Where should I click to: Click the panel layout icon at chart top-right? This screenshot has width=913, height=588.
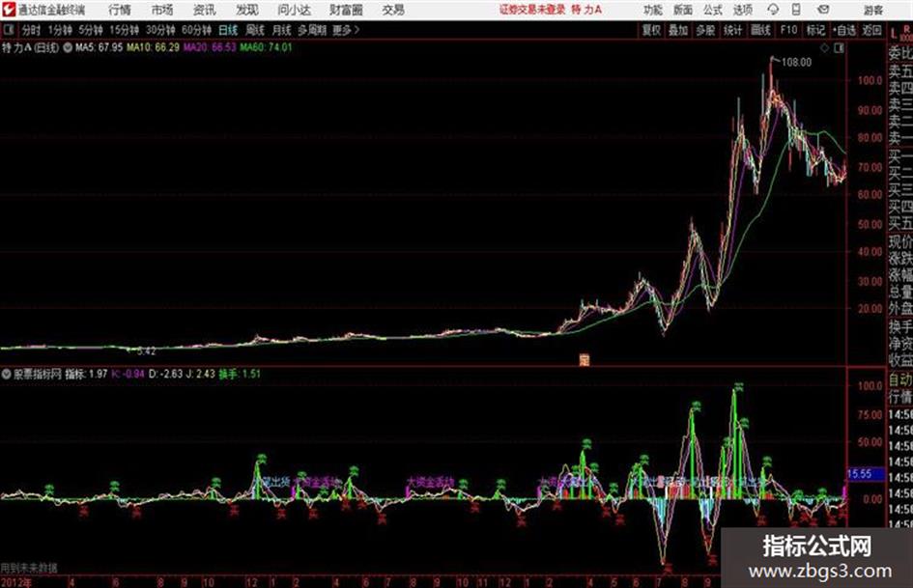point(839,48)
